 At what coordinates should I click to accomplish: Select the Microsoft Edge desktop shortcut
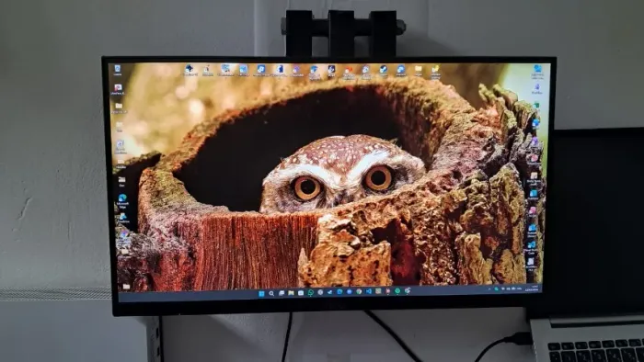(x=122, y=201)
